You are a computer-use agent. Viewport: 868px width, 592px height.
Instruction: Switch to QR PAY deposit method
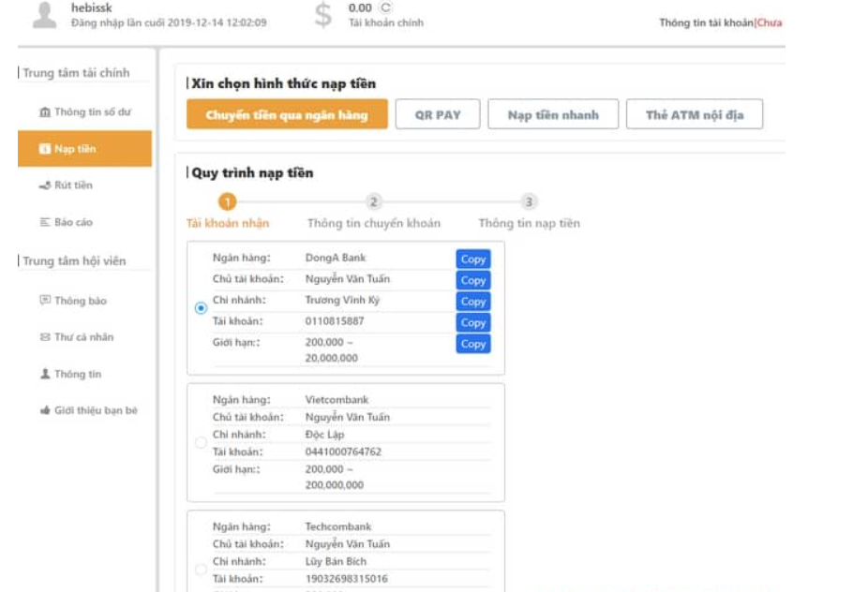(437, 115)
